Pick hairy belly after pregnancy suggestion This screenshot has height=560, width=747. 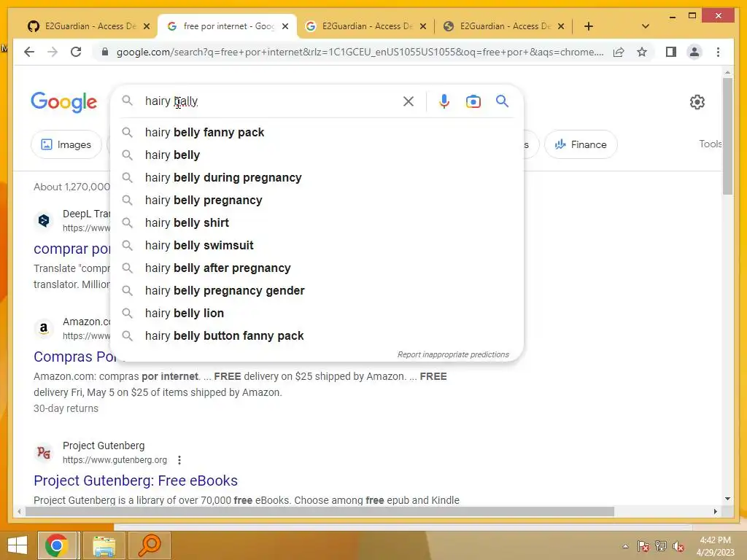pyautogui.click(x=317, y=268)
